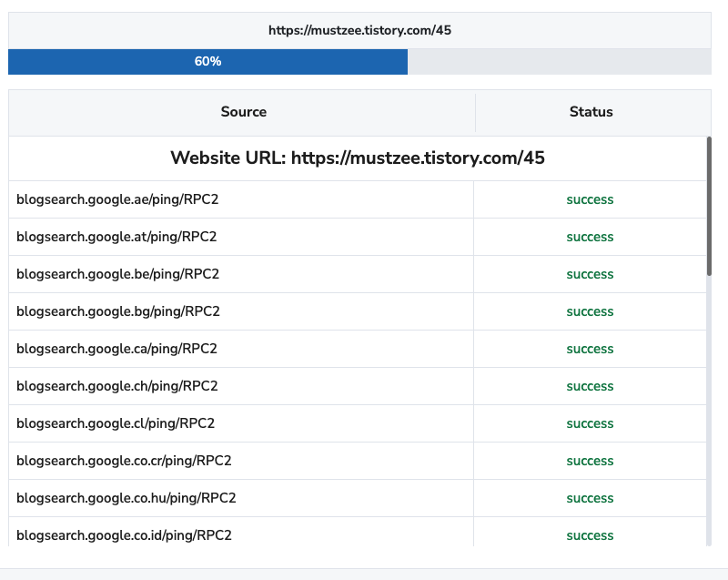Select blogsearch.google.ch/ping/RPC2 row

click(x=358, y=386)
